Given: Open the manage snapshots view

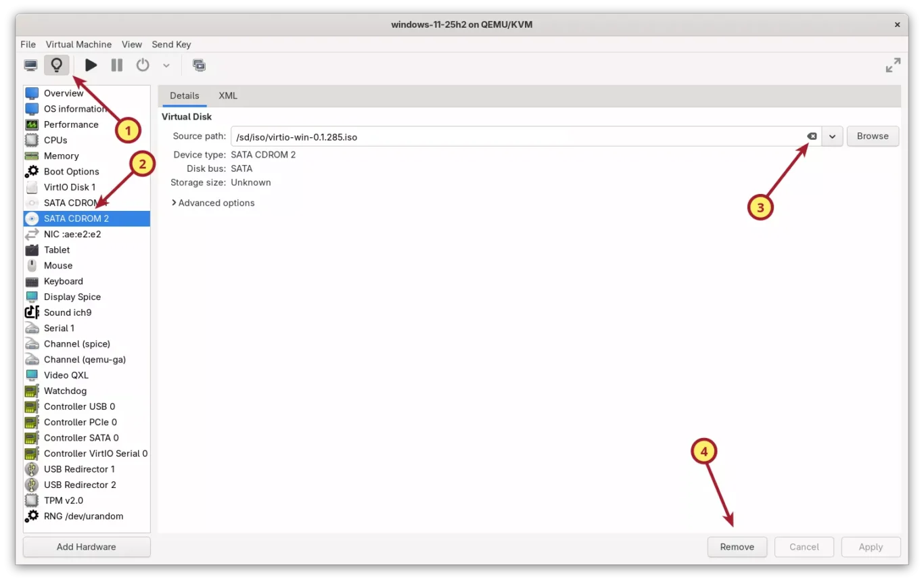Looking at the screenshot, I should (199, 65).
